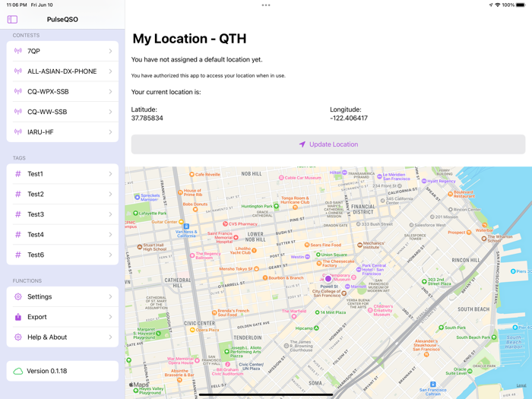Open the Test3 tag chevron
Viewport: 532px width, 399px height.
coord(110,214)
